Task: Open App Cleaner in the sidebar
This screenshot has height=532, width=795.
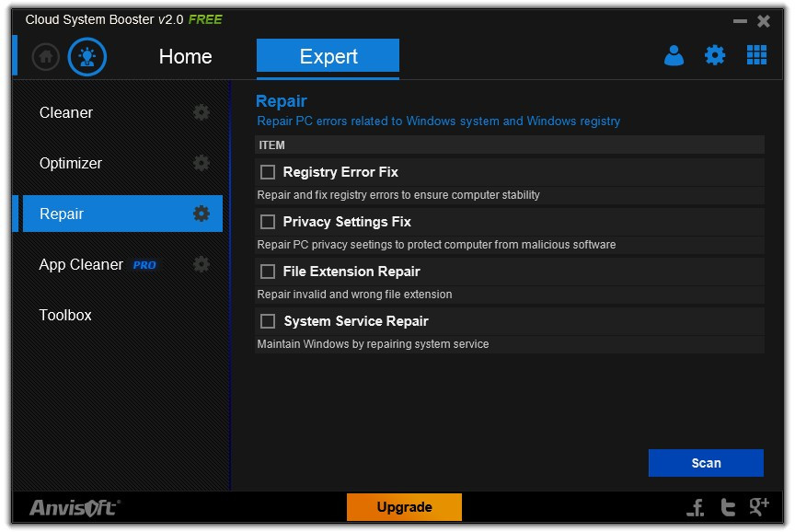Action: [81, 264]
